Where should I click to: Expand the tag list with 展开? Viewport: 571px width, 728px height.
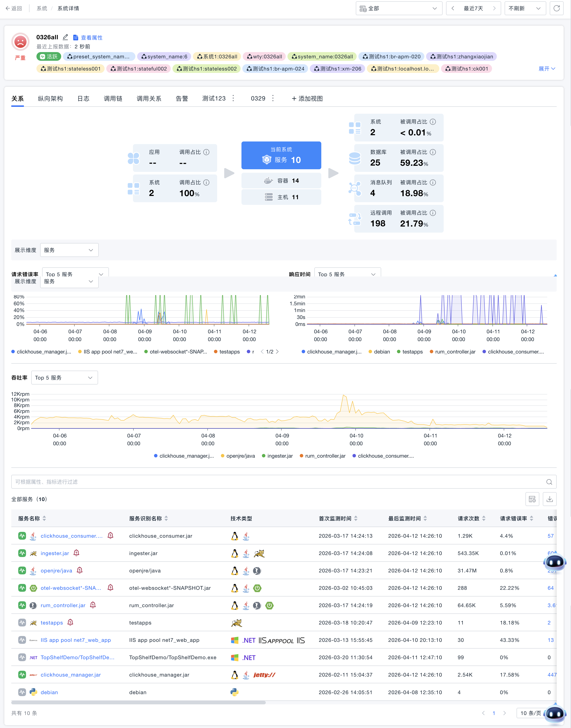click(547, 69)
